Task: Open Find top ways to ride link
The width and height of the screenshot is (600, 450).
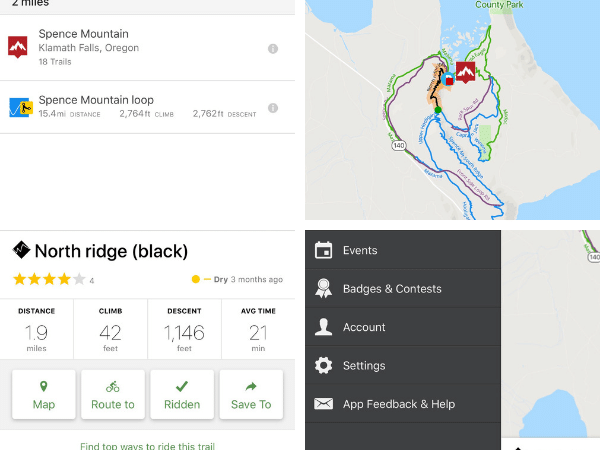Action: point(147,445)
